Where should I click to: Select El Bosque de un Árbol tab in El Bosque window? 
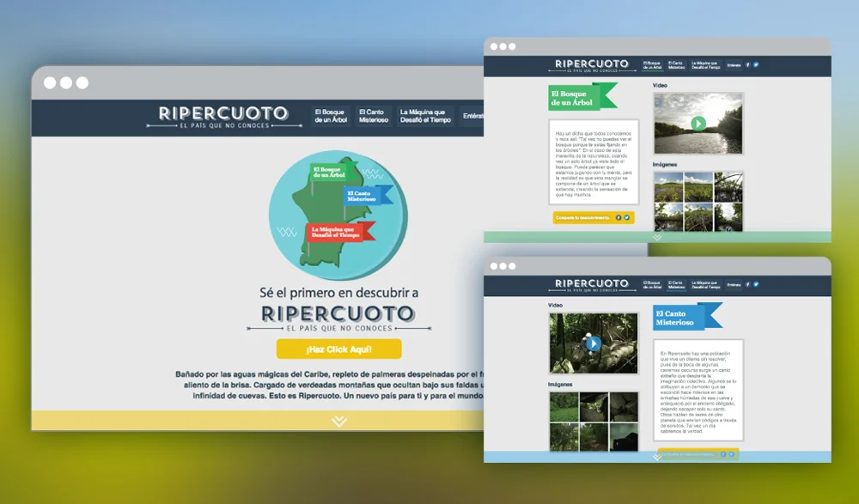point(652,65)
